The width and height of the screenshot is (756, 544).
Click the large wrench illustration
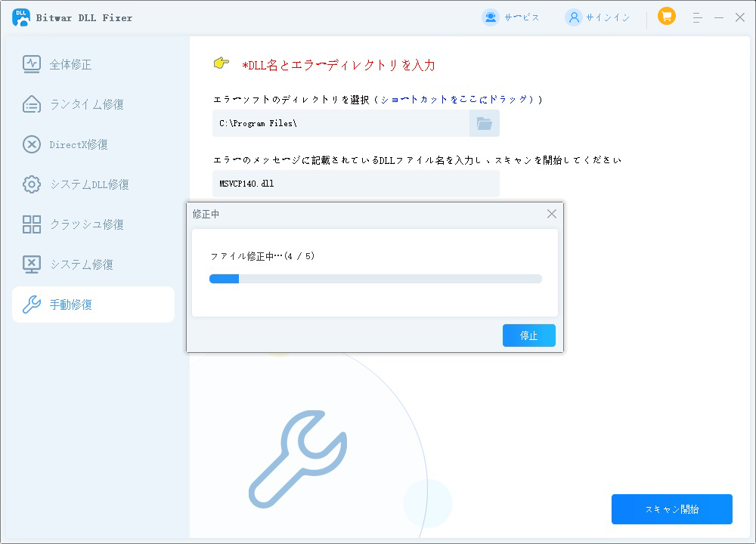click(x=297, y=459)
